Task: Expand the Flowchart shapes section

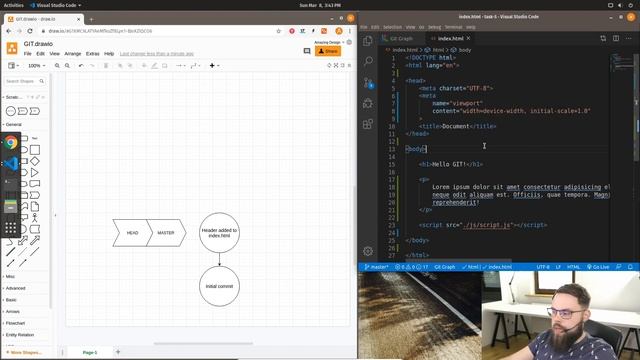Action: 15,323
